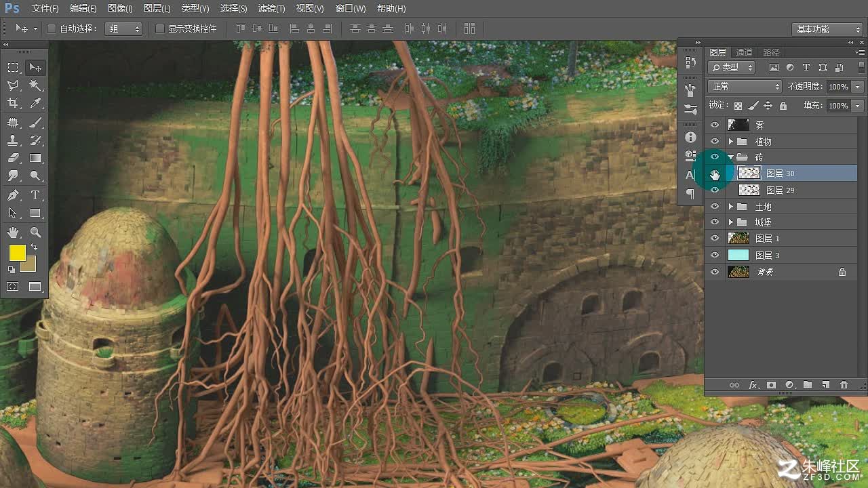Select the Healing Brush tool
The width and height of the screenshot is (868, 488).
pyautogui.click(x=13, y=123)
